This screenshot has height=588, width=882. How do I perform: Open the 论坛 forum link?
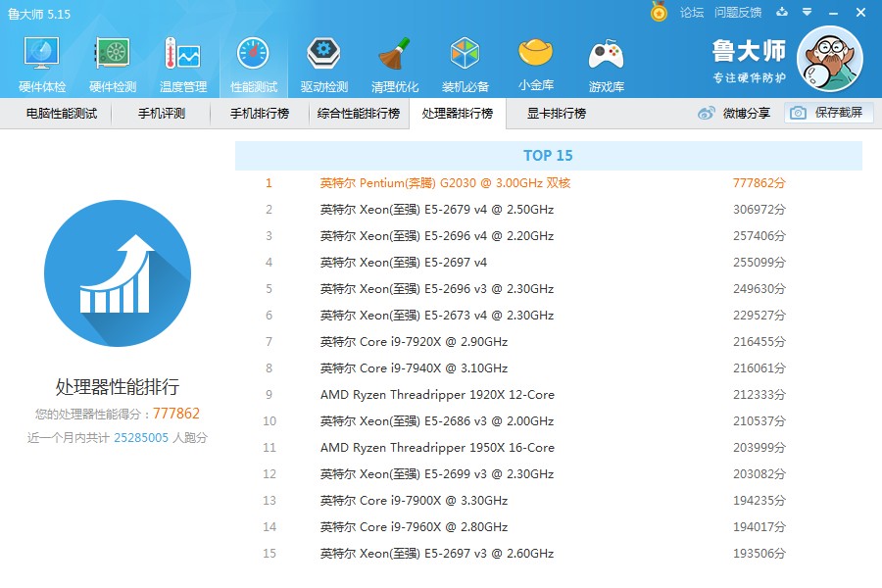pos(691,13)
